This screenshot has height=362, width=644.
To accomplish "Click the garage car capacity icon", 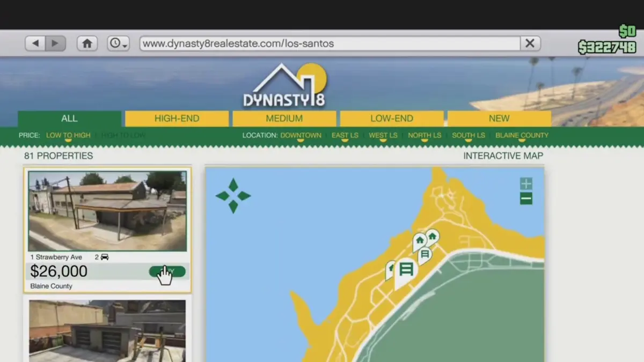I will (x=104, y=257).
